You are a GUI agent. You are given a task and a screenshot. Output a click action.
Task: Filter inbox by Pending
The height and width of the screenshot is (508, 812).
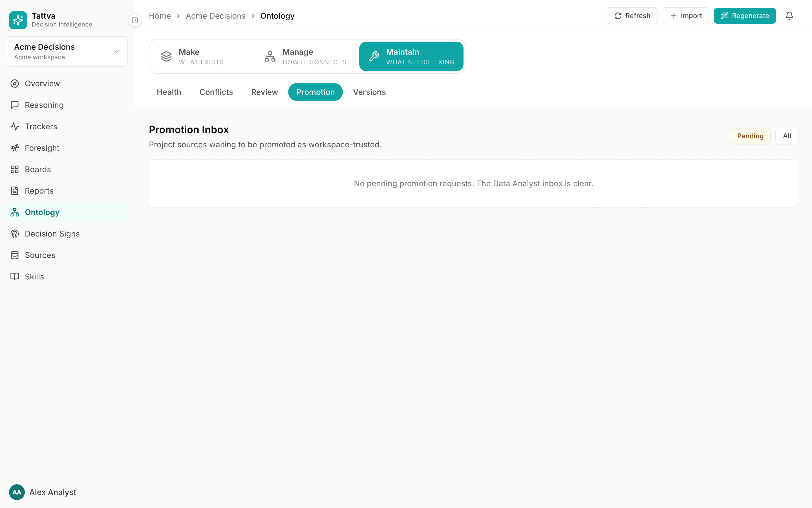(750, 136)
